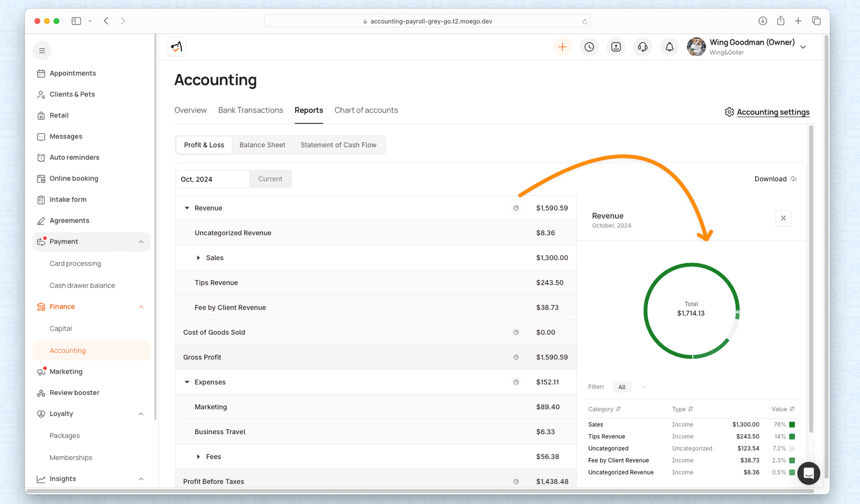Collapse the Revenue section
The width and height of the screenshot is (860, 504).
(x=187, y=208)
